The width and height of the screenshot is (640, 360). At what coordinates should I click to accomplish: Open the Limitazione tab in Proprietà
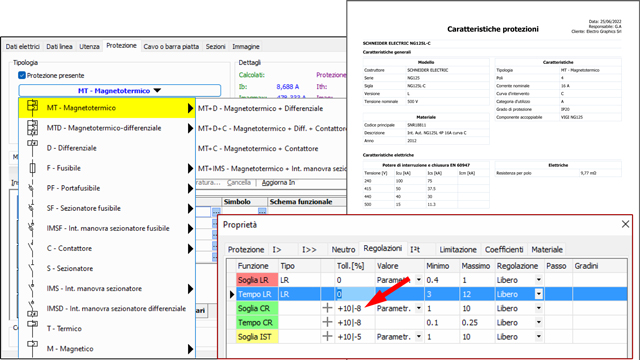pos(458,249)
